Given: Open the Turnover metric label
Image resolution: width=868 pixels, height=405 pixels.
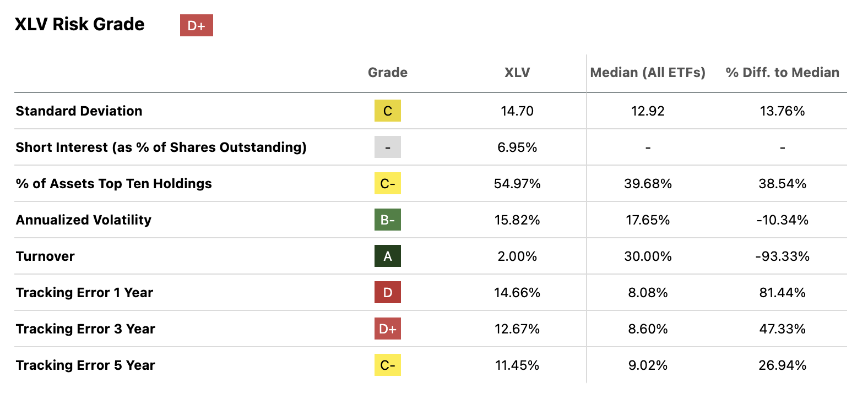Looking at the screenshot, I should click(45, 256).
